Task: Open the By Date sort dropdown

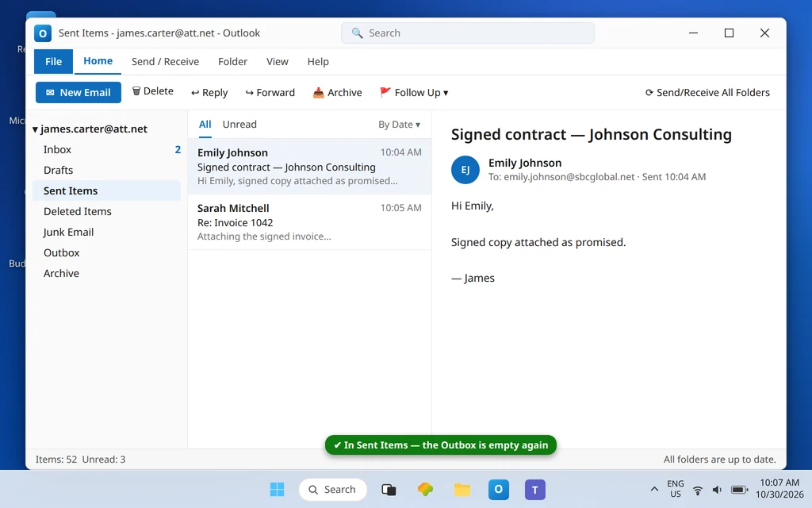Action: pos(400,125)
